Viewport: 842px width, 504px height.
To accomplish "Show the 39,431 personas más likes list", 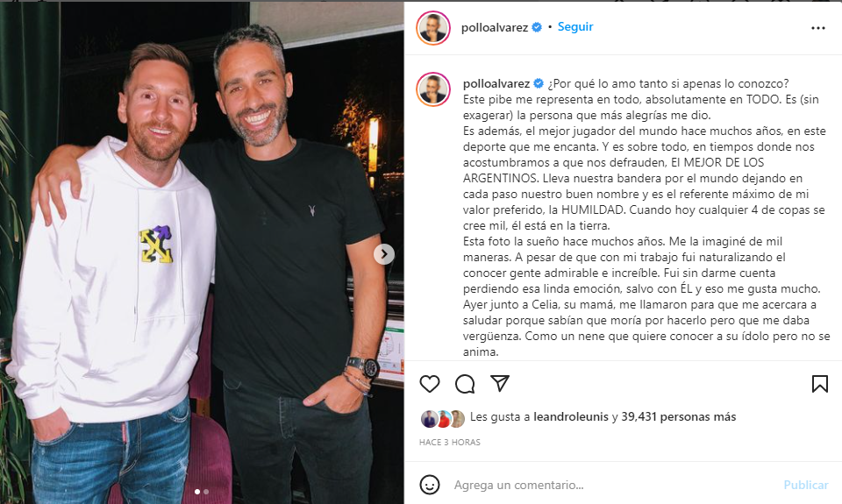I will click(x=679, y=416).
